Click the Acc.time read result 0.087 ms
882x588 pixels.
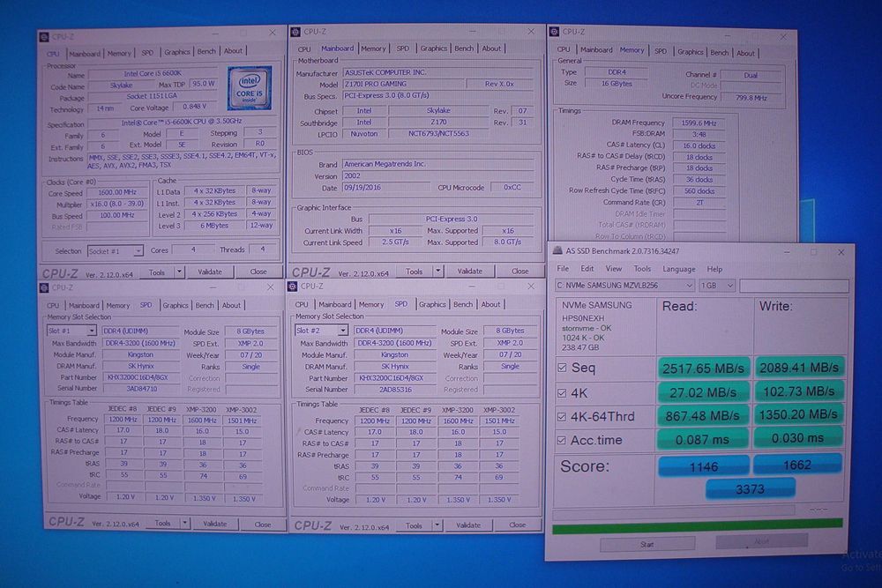pyautogui.click(x=703, y=440)
